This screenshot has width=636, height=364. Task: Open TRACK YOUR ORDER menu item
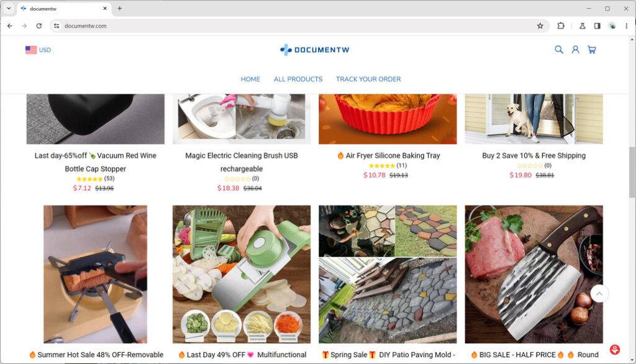pyautogui.click(x=368, y=79)
